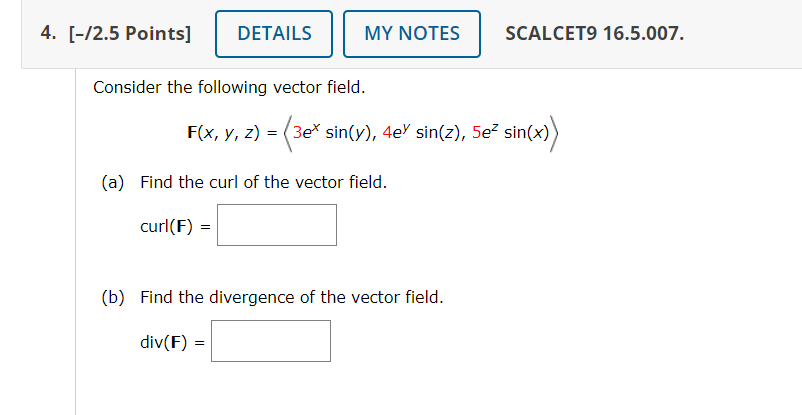Click the F(x, y, z) function label

224,133
